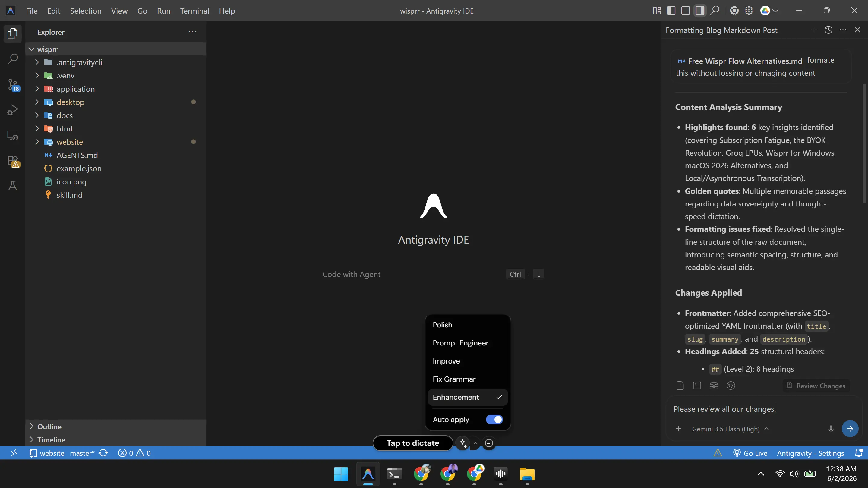Image resolution: width=868 pixels, height=488 pixels.
Task: Click the Customize Layout icon in title bar
Action: 657,11
